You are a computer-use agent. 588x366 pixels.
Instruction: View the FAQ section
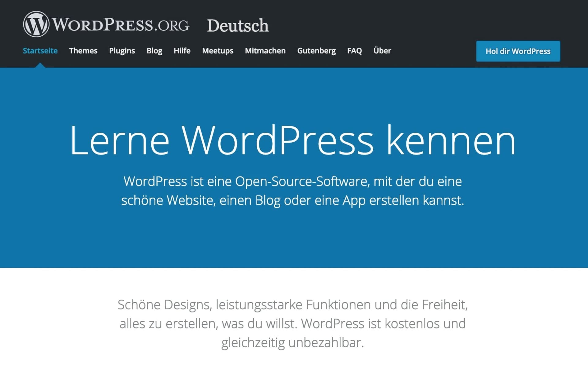pyautogui.click(x=354, y=51)
